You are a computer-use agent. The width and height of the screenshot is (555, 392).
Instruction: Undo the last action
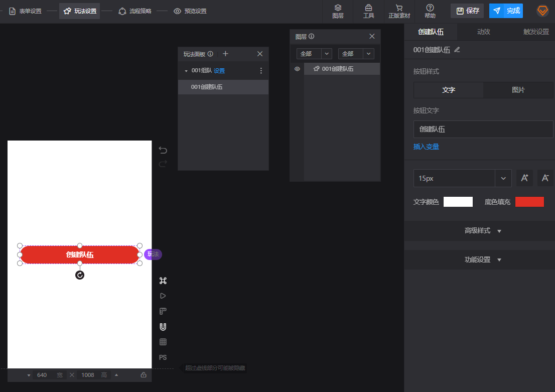click(163, 150)
